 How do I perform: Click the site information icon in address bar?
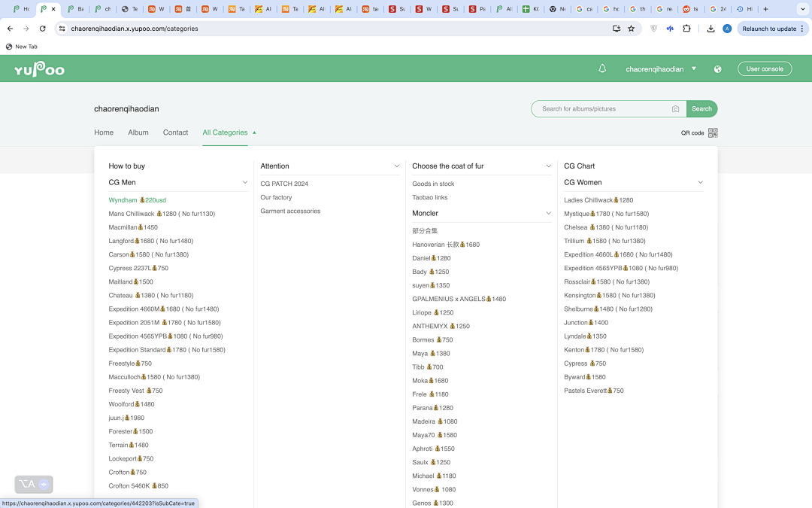point(62,29)
